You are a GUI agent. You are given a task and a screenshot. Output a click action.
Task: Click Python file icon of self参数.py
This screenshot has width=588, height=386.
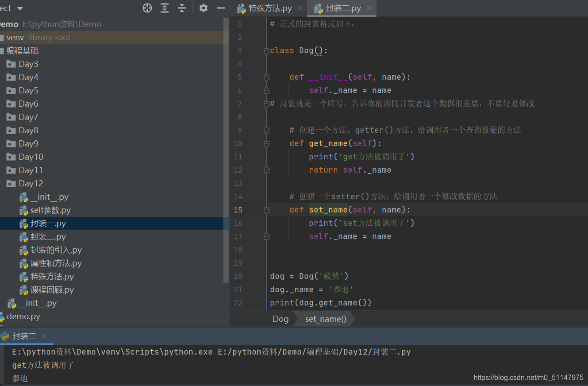tap(24, 210)
